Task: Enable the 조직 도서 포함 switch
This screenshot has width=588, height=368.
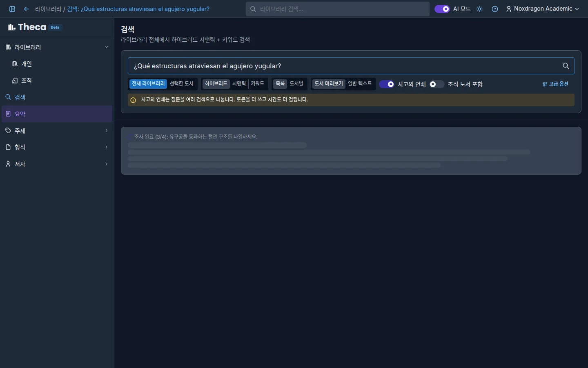Action: click(437, 84)
